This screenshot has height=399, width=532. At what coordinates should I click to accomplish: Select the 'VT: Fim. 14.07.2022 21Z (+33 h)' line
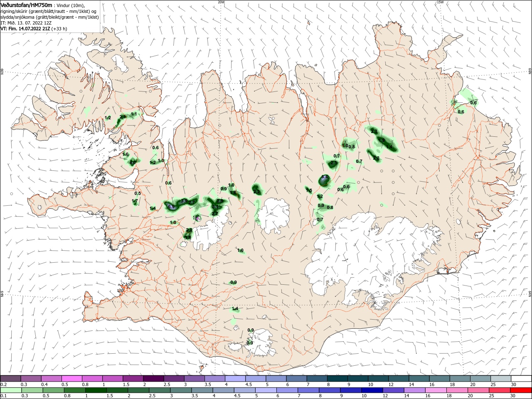[x=34, y=29]
